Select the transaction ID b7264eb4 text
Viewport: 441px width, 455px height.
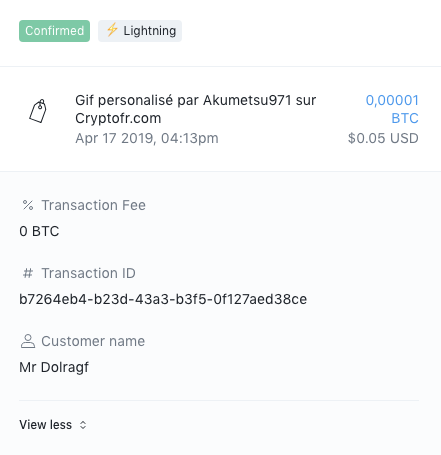point(163,299)
